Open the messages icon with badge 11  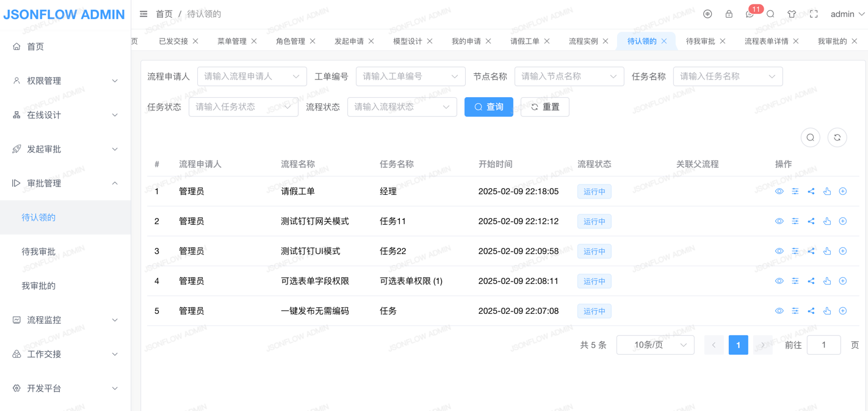click(x=750, y=14)
